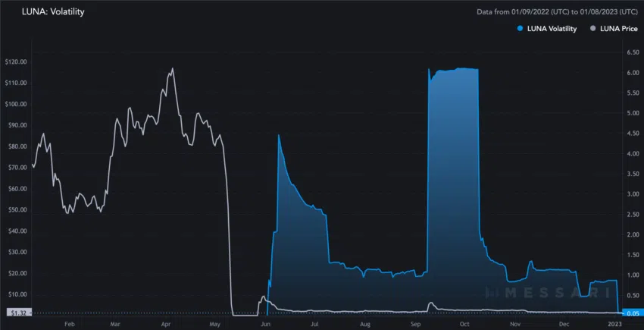Image resolution: width=644 pixels, height=330 pixels.
Task: Toggle the LUNA Volatility legend series
Action: click(547, 29)
